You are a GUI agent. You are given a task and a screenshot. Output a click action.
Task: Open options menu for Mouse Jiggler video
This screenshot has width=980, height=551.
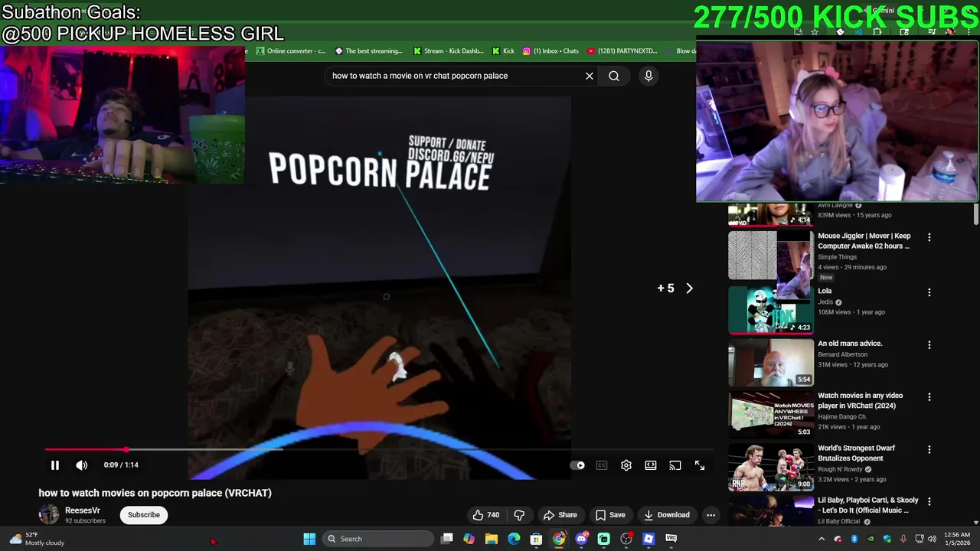(x=929, y=238)
